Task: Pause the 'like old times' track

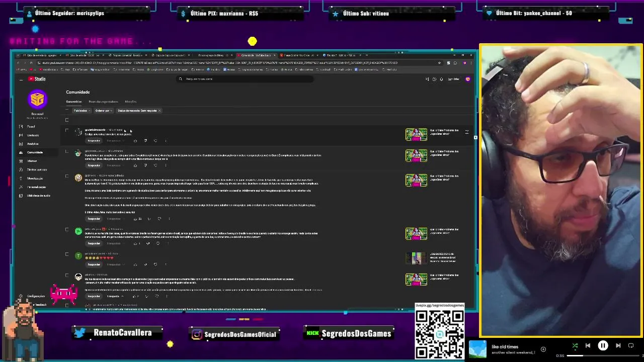Action: [603, 346]
